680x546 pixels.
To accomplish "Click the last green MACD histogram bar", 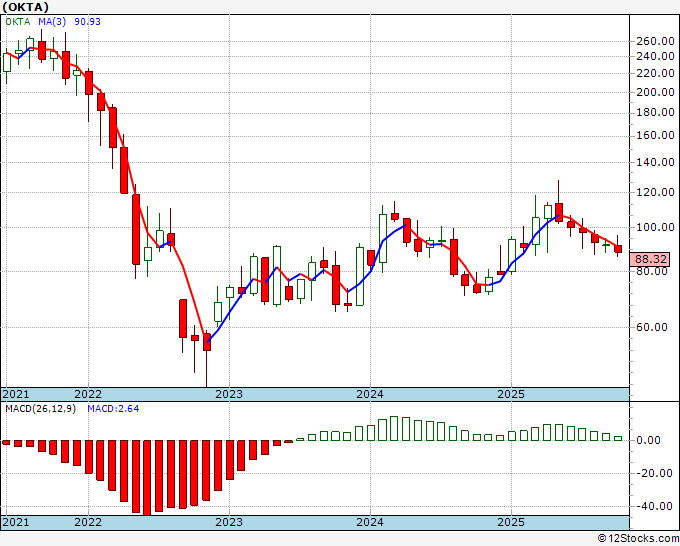I will 618,438.
